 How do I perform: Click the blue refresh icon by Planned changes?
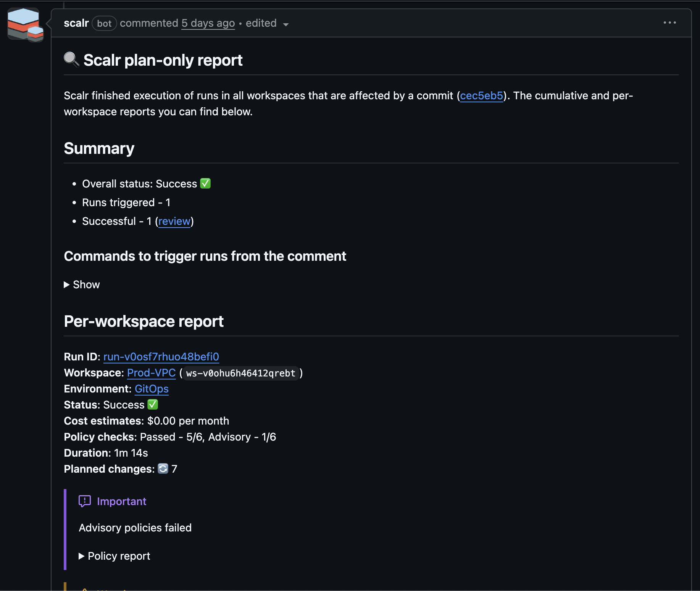pos(163,468)
